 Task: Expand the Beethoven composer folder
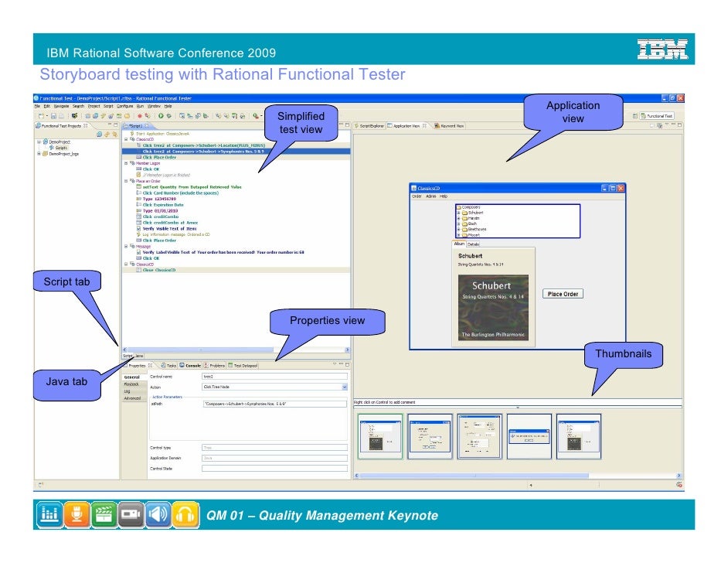click(x=459, y=230)
